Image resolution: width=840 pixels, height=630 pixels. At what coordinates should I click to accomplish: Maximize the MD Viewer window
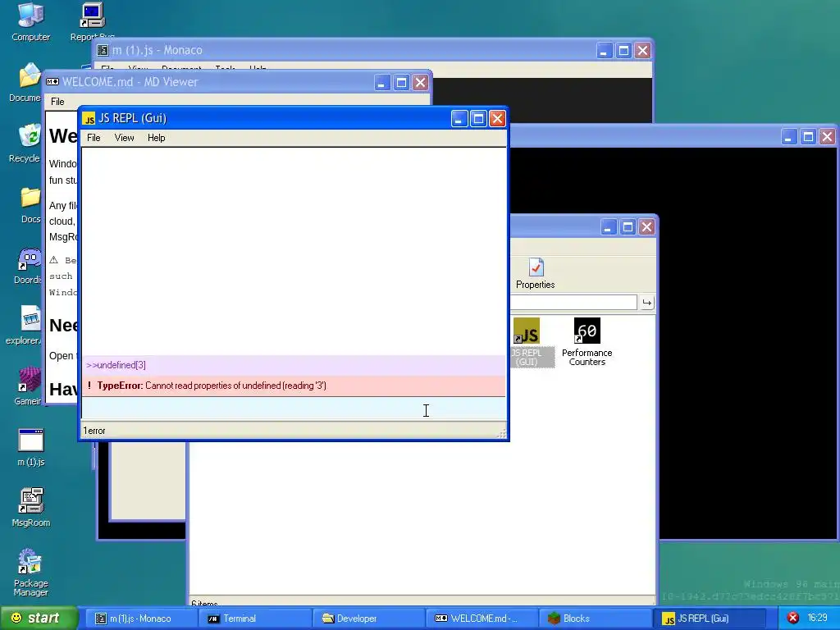tap(401, 82)
